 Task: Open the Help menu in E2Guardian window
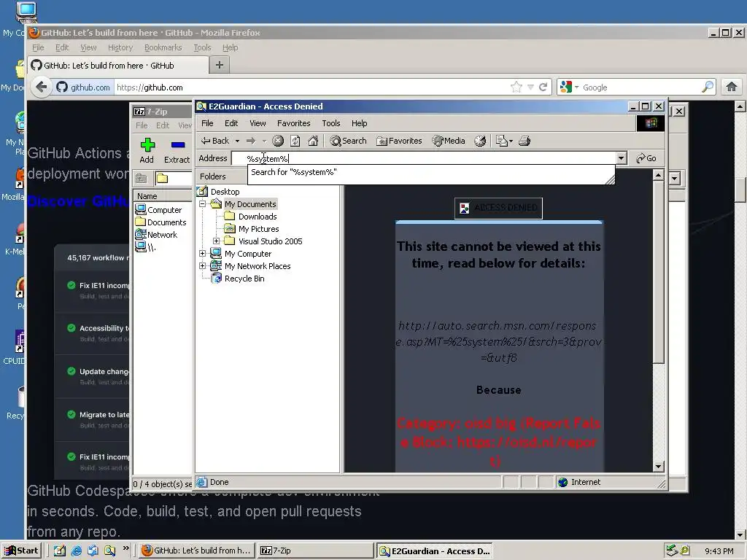(x=359, y=123)
